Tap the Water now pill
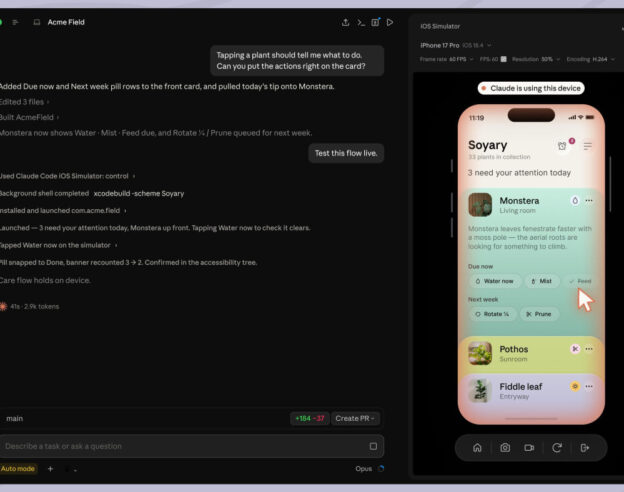 [495, 281]
